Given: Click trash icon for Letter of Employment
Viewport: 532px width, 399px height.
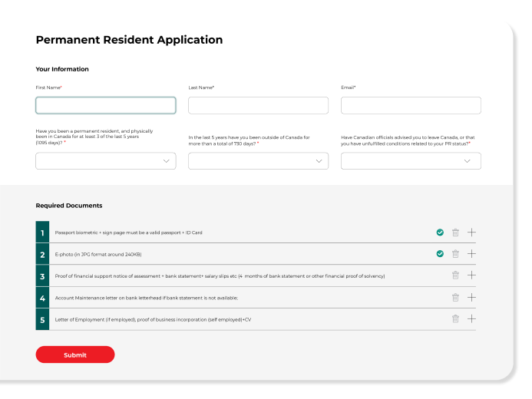Looking at the screenshot, I should tap(455, 319).
